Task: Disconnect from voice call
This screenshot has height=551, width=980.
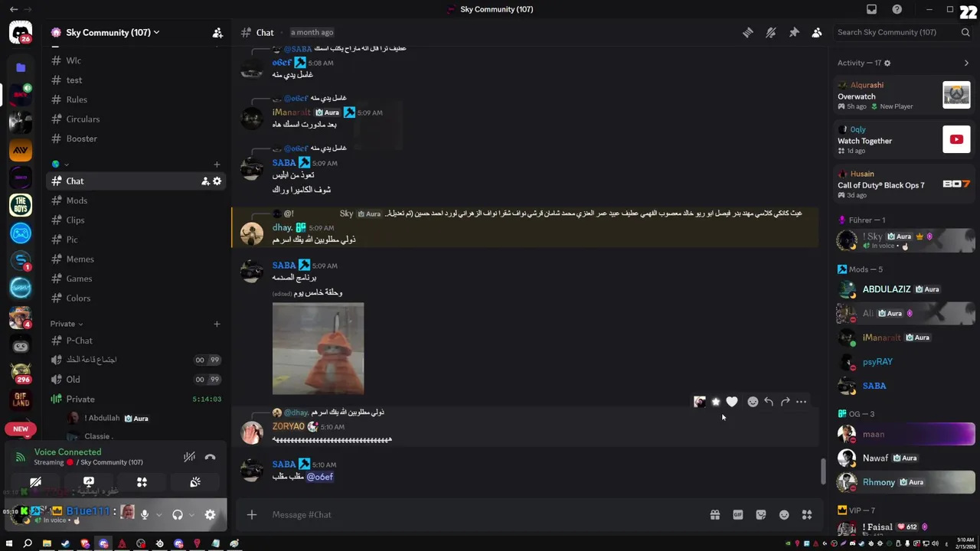Action: pyautogui.click(x=210, y=457)
